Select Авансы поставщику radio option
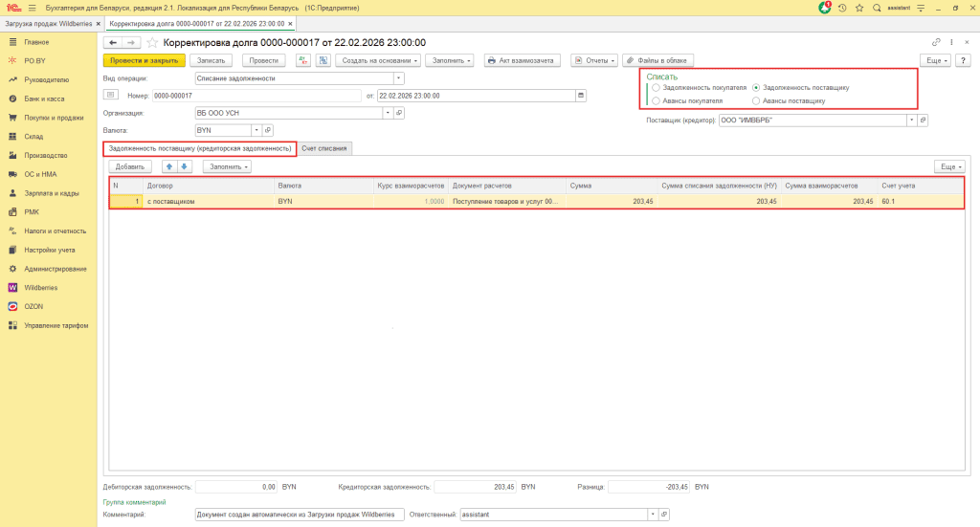 tap(757, 99)
